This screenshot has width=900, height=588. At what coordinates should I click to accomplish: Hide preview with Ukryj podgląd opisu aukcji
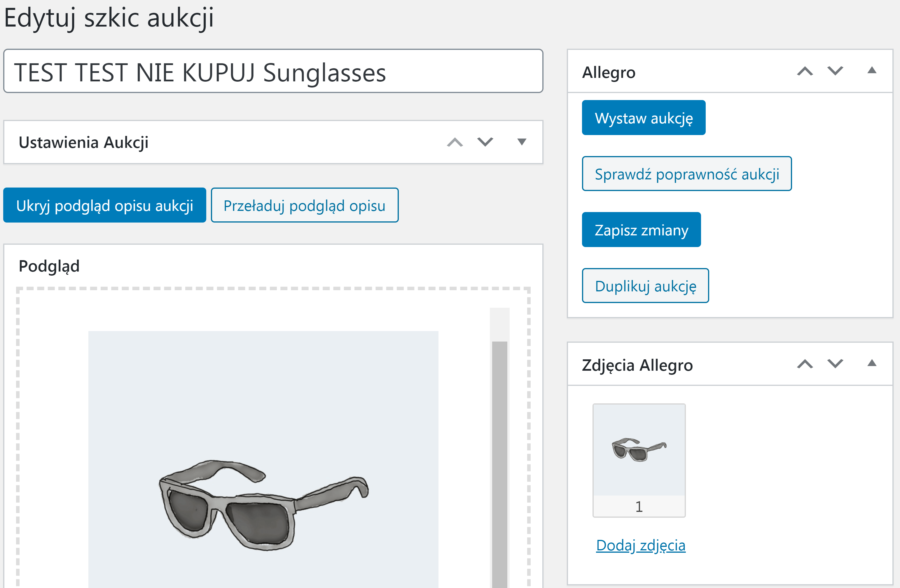(x=105, y=205)
